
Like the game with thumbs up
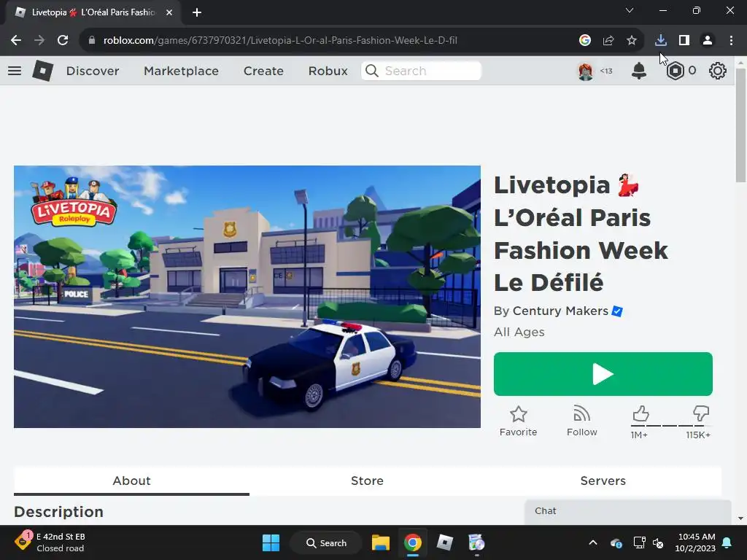pyautogui.click(x=640, y=413)
